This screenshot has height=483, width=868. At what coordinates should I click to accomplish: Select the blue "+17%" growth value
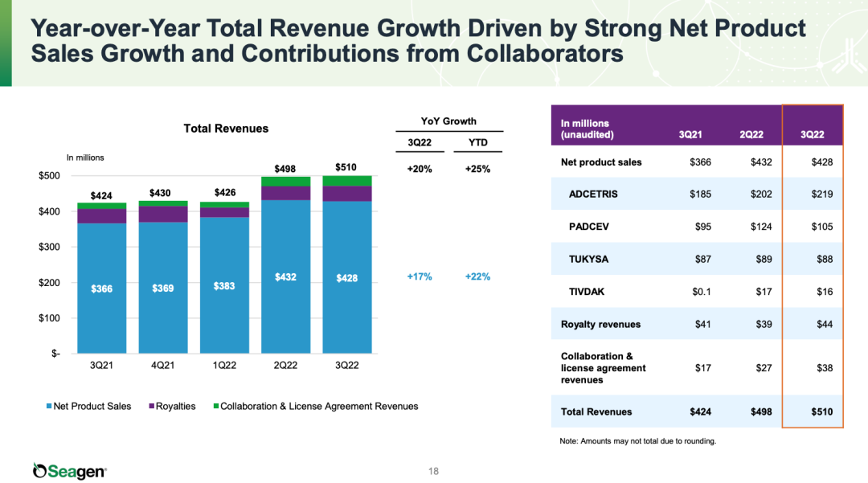pos(420,276)
